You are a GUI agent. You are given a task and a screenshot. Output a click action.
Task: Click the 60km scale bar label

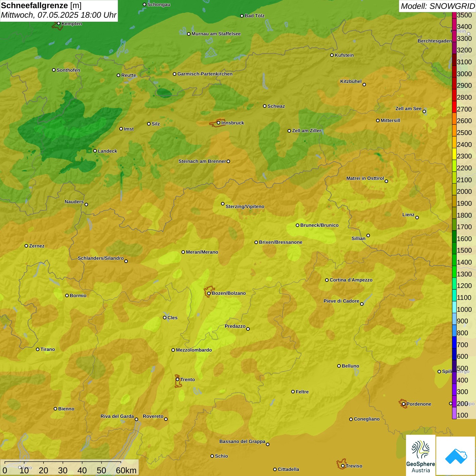(126, 470)
